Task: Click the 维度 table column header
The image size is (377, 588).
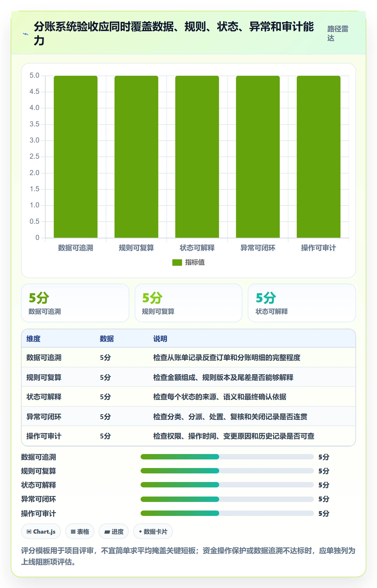Action: pos(33,339)
